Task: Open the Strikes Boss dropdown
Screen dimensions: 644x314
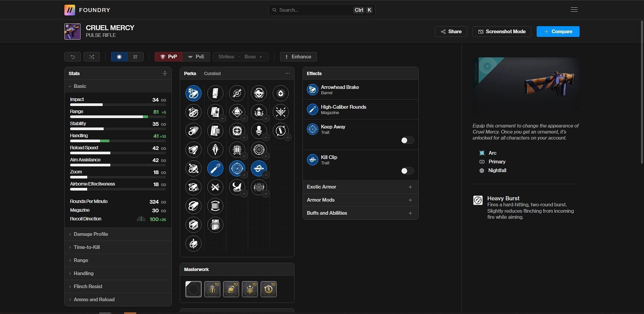Action: [240, 57]
